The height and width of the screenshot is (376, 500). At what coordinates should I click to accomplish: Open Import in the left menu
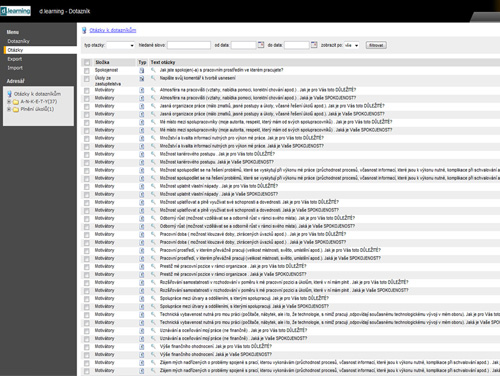tap(15, 68)
